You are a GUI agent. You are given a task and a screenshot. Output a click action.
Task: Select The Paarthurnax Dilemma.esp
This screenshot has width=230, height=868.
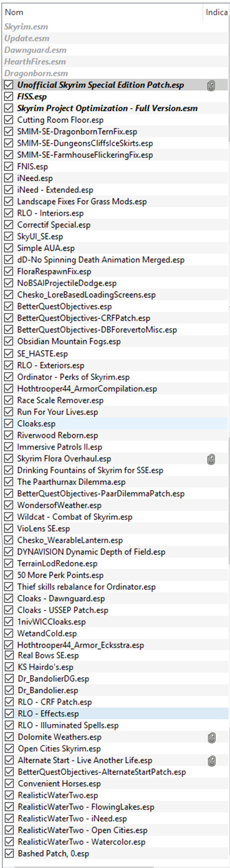[x=71, y=482]
